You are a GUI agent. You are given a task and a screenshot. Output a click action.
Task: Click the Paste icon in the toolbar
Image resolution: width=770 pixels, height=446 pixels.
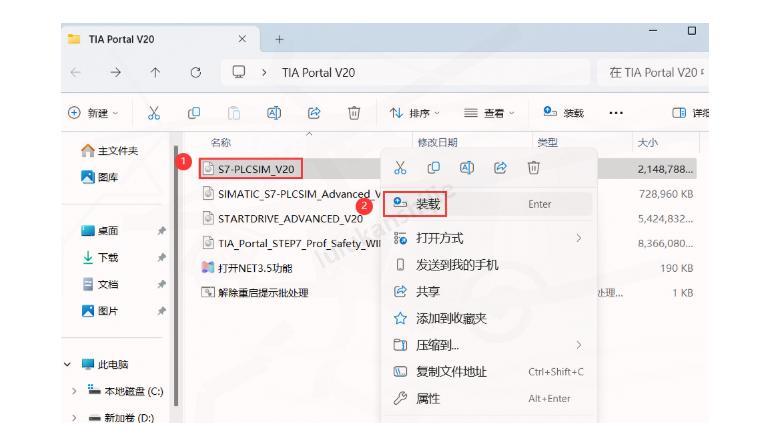click(x=234, y=113)
